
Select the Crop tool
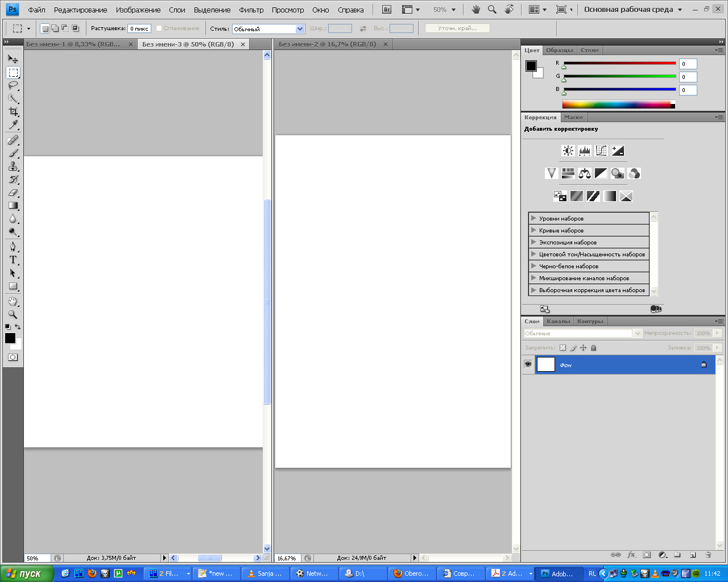13,111
